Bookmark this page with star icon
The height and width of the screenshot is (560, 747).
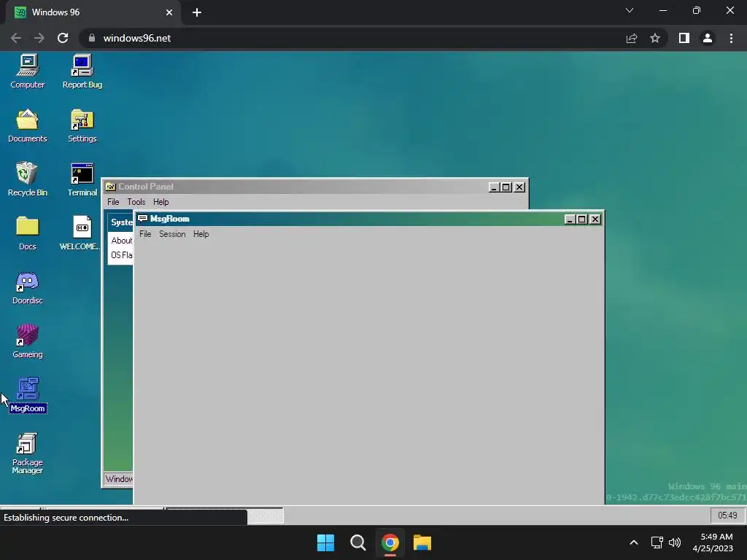(655, 38)
